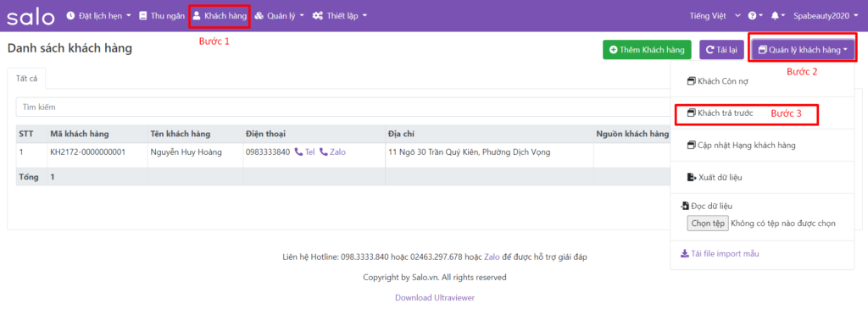Click the Chọn tệp file button
Screen dimensions: 868x320
point(708,223)
